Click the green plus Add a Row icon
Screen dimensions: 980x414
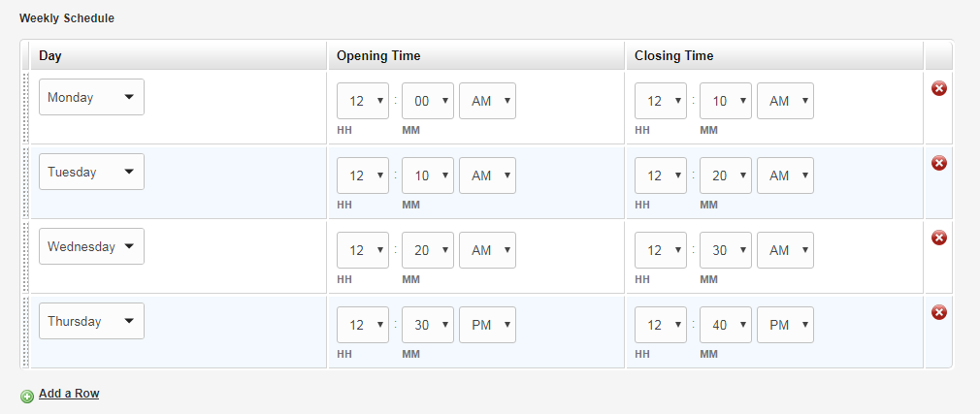27,397
